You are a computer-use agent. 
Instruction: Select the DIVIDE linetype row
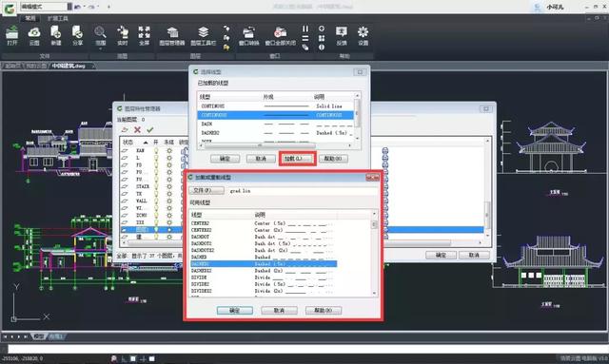coord(263,278)
